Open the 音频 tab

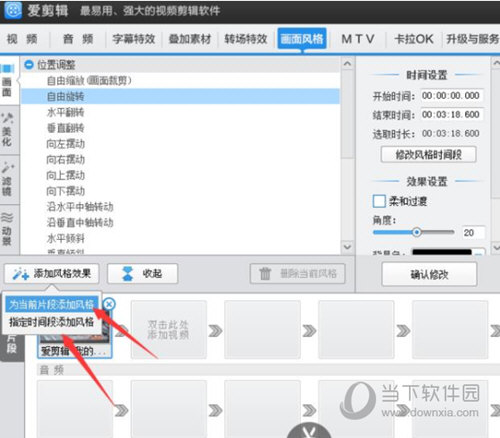point(78,39)
